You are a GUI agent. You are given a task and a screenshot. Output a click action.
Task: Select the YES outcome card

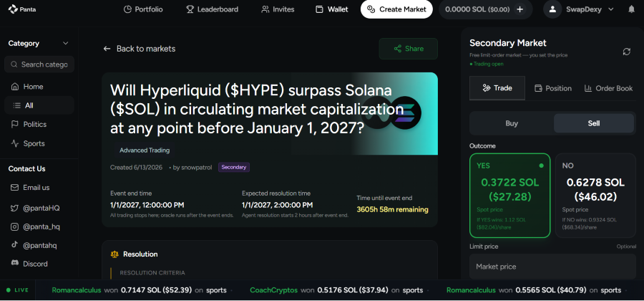pos(509,196)
